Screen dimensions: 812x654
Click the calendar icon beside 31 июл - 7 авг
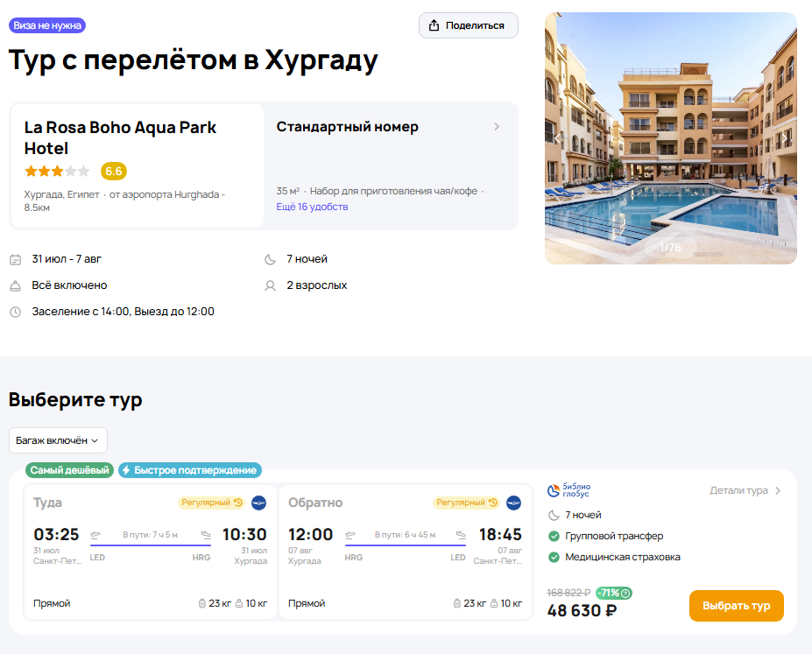[16, 259]
